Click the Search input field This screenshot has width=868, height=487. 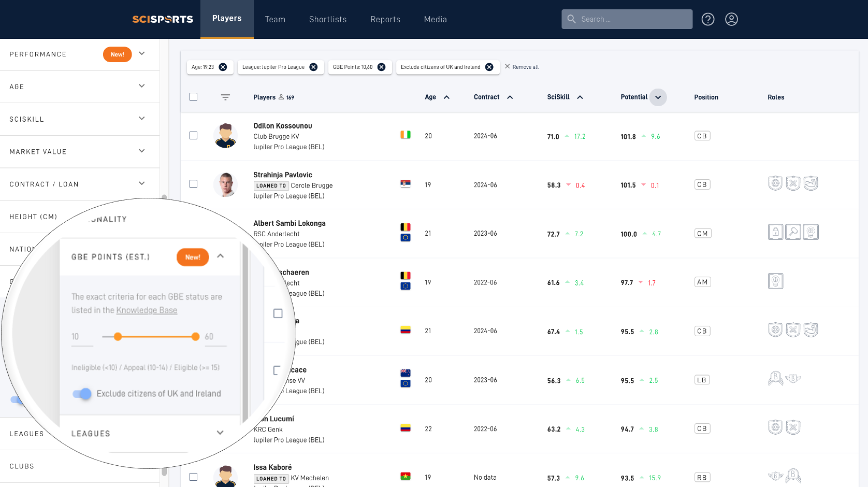click(x=627, y=19)
